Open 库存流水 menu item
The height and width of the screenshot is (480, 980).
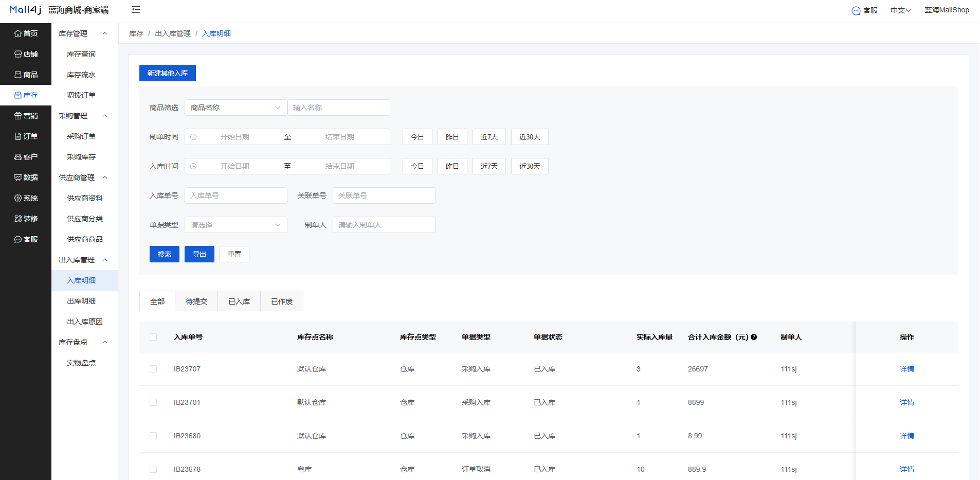(85, 75)
